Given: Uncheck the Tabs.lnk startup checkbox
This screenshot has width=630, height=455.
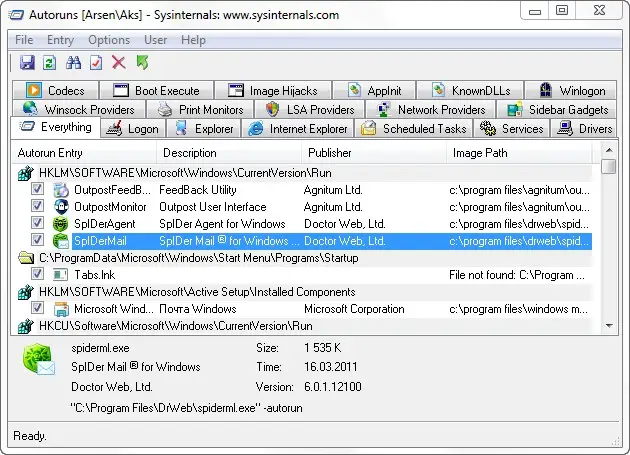Looking at the screenshot, I should (37, 274).
